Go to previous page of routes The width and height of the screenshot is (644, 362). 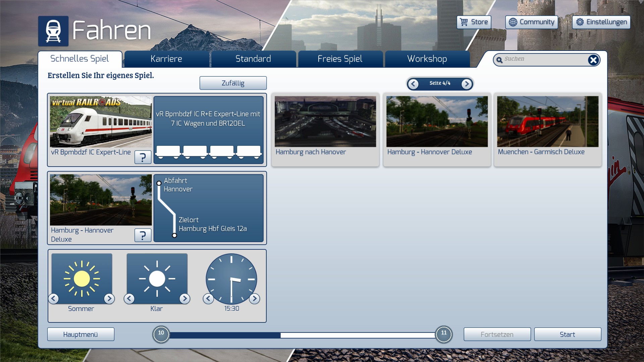[x=413, y=84]
